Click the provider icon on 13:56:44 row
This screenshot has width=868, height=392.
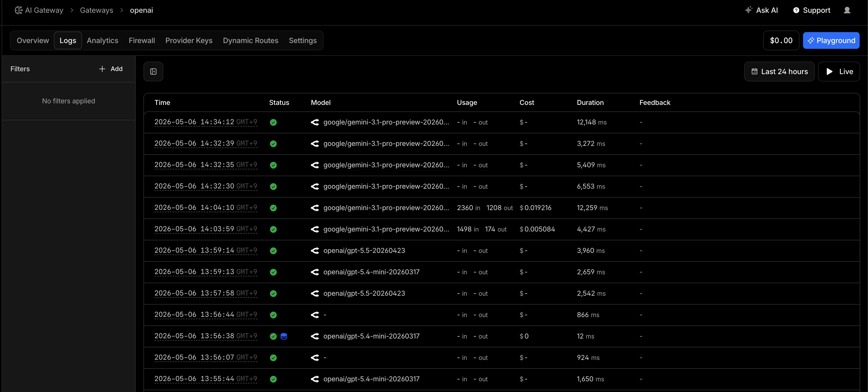point(315,315)
